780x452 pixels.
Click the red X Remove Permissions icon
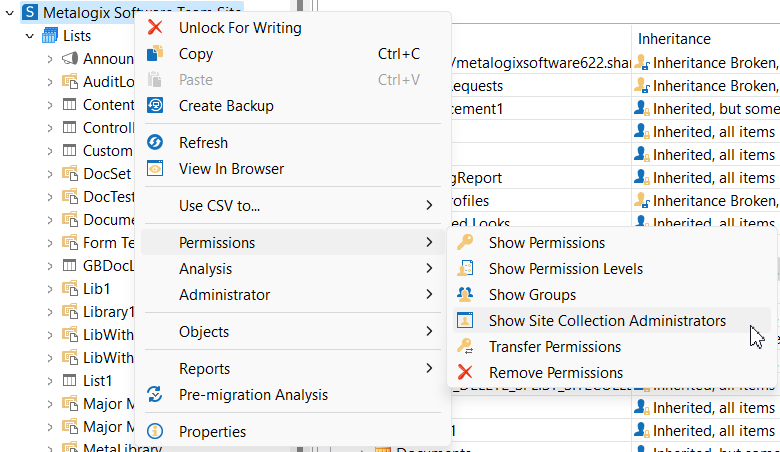[x=465, y=373]
